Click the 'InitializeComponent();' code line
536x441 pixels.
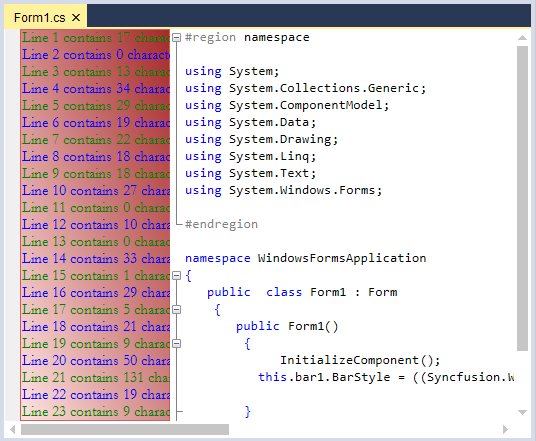[x=360, y=360]
